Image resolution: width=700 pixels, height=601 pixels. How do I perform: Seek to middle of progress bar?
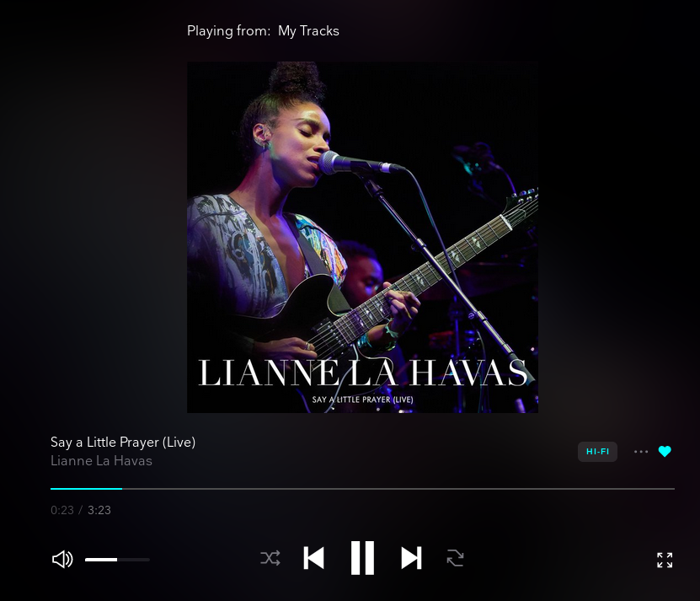coord(362,489)
